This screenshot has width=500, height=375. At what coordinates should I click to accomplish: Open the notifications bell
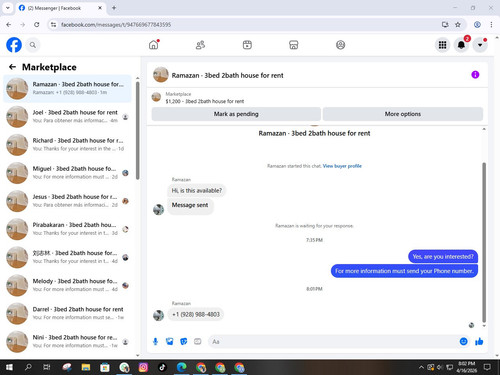pos(461,45)
